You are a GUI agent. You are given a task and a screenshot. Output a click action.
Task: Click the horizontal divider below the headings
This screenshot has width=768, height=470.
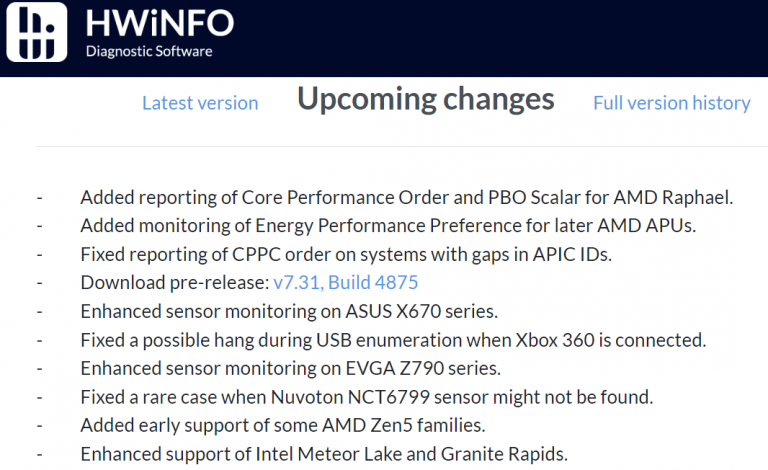coord(402,146)
